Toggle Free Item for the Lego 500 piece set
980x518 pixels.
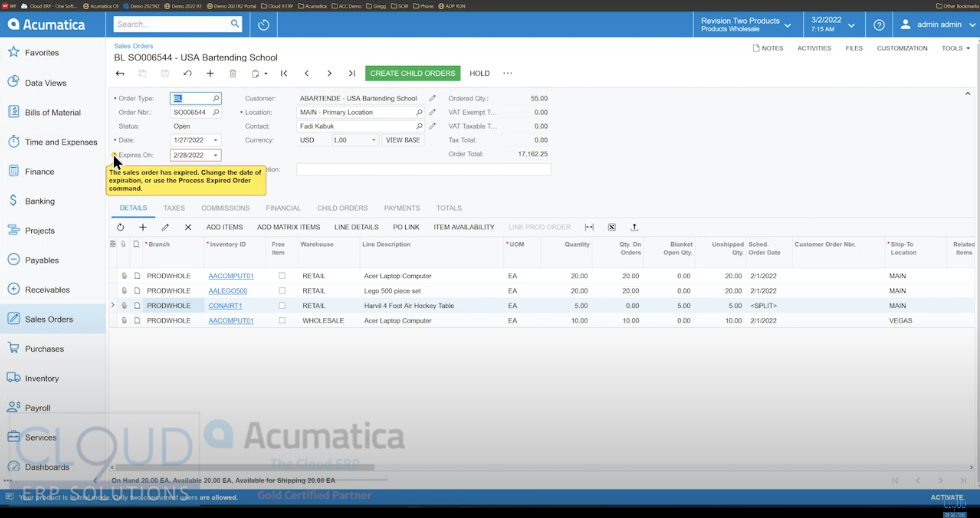pos(282,291)
